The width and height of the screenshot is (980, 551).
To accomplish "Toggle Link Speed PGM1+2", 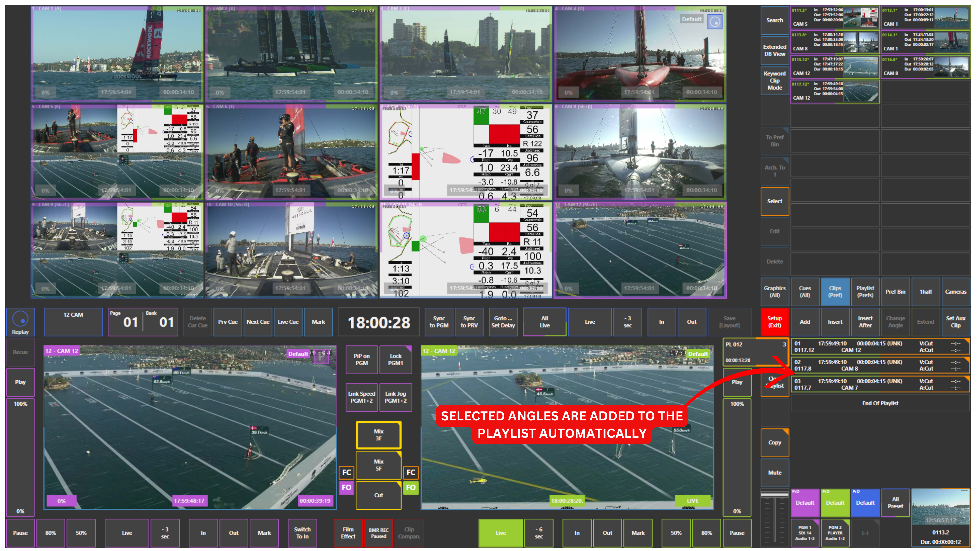I will click(361, 397).
